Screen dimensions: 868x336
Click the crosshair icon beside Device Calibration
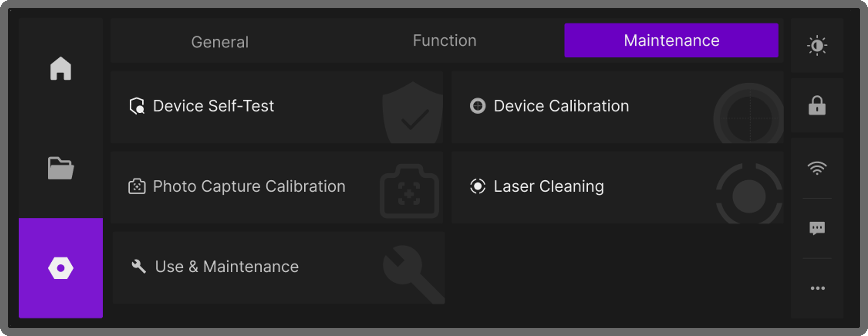click(478, 106)
